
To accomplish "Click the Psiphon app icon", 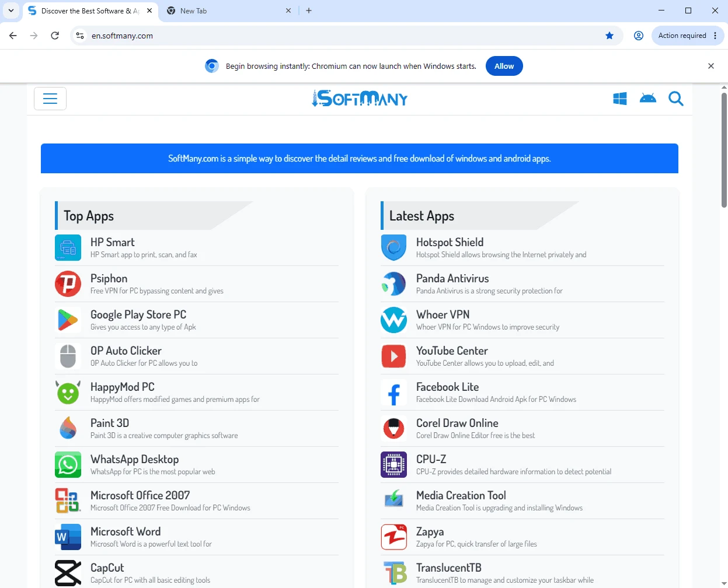I will click(68, 284).
